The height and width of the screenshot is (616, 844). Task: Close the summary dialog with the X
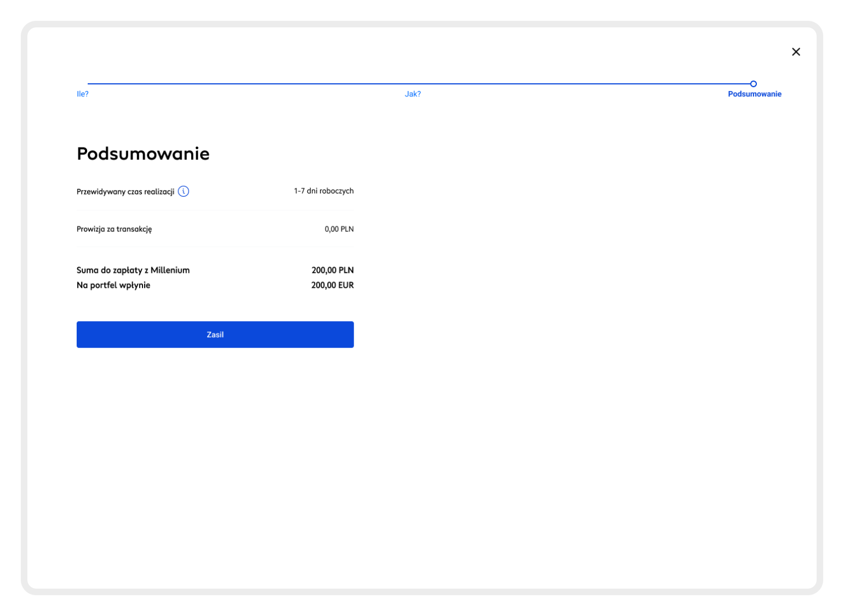[796, 52]
